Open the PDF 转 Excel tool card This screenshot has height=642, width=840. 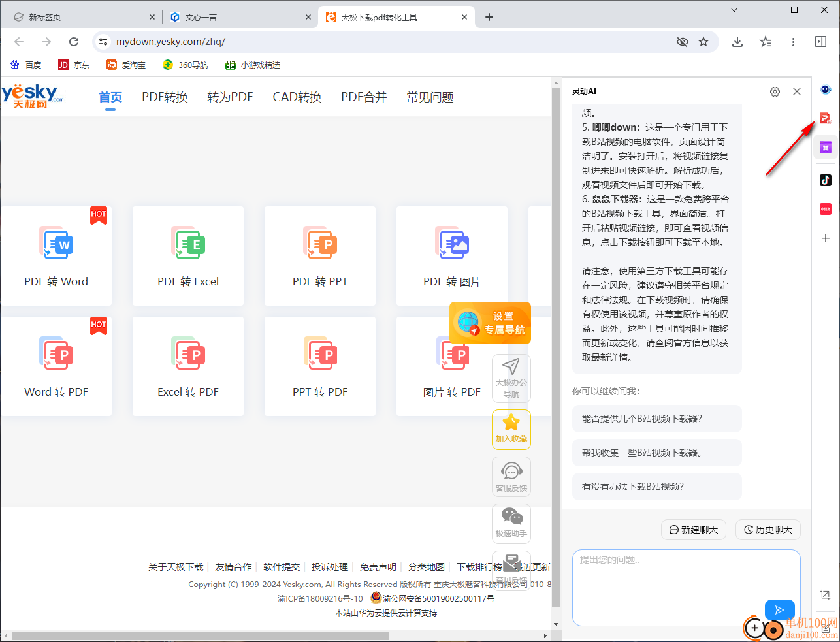tap(188, 256)
